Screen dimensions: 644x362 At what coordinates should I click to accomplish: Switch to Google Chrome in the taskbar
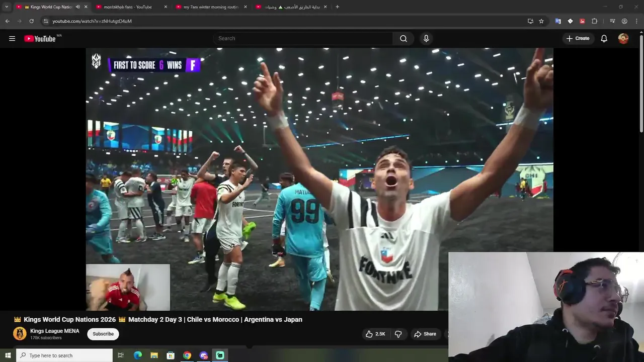tap(187, 355)
